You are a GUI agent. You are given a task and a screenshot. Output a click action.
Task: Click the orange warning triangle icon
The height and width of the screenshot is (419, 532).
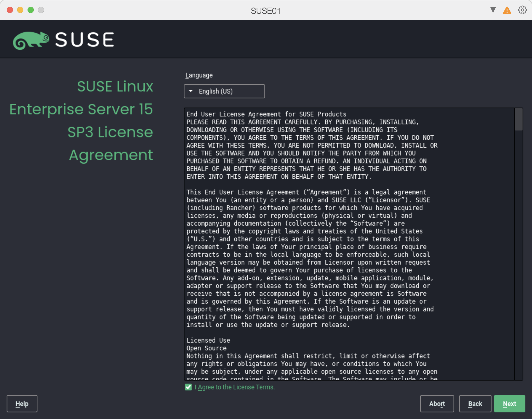[507, 11]
